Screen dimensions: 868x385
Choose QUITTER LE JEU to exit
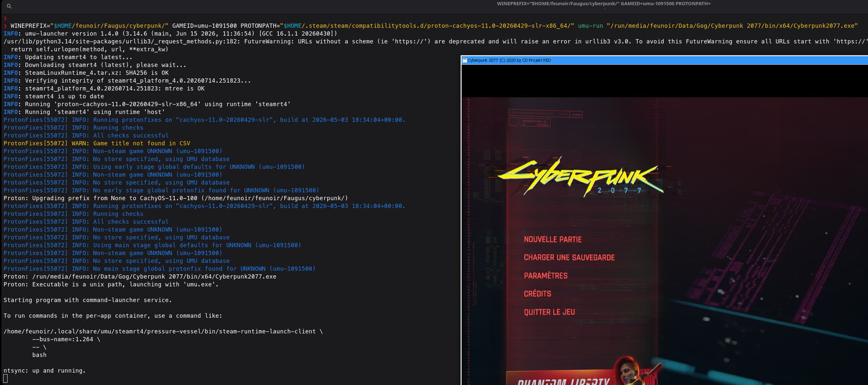click(549, 312)
